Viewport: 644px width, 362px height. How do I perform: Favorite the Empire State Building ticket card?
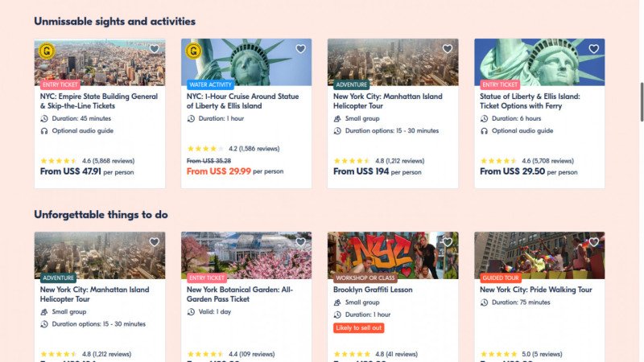tap(154, 49)
